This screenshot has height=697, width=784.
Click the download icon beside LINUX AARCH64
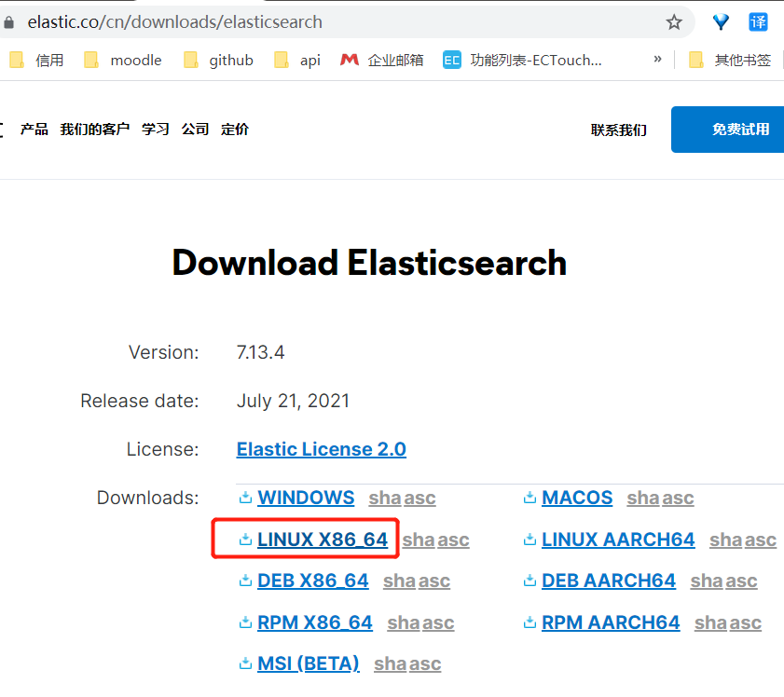[530, 540]
